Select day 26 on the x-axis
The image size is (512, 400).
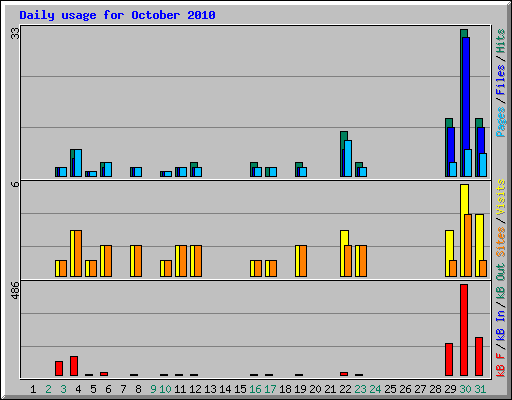pyautogui.click(x=405, y=389)
